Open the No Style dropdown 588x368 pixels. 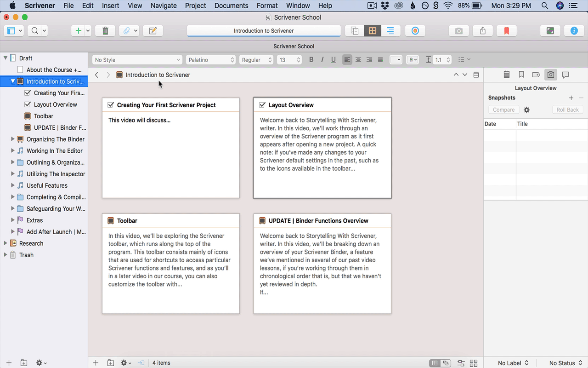pos(137,60)
